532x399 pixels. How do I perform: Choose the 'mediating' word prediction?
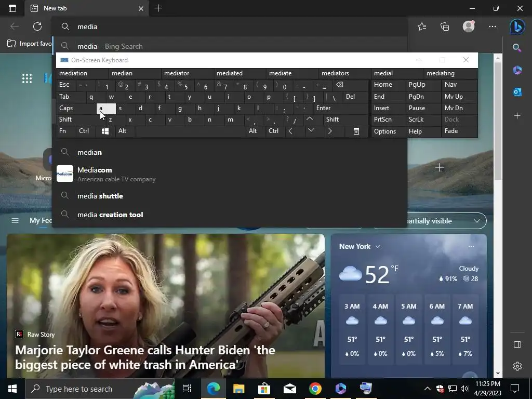tap(450, 73)
